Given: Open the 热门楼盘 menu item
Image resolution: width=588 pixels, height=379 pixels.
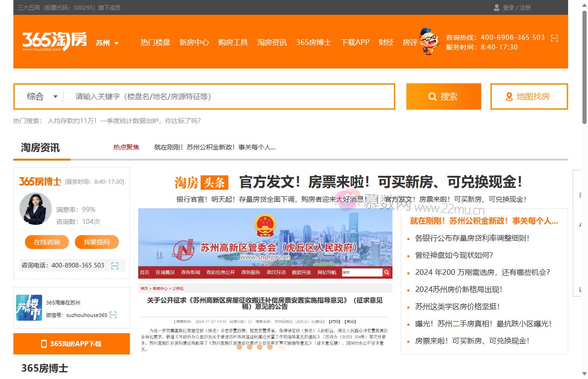Looking at the screenshot, I should click(155, 42).
